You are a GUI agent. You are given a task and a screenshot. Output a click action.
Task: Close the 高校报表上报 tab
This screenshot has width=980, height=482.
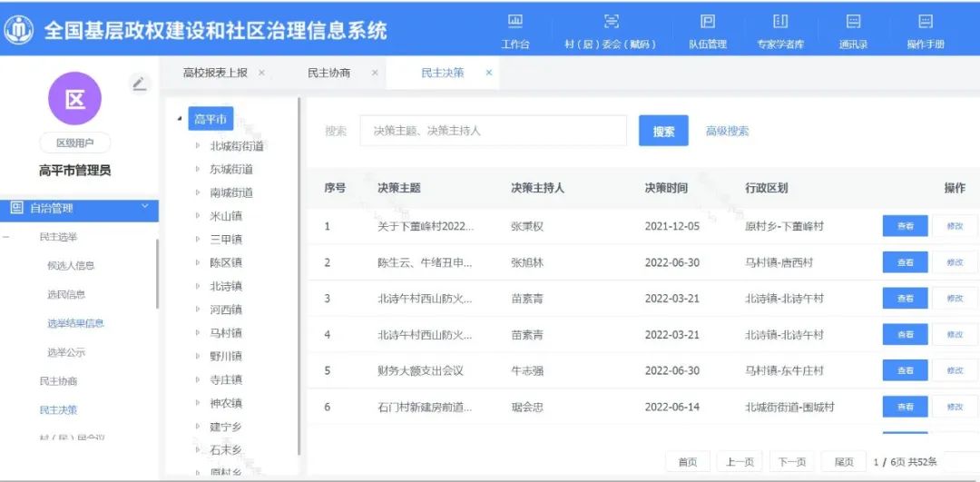(x=261, y=73)
